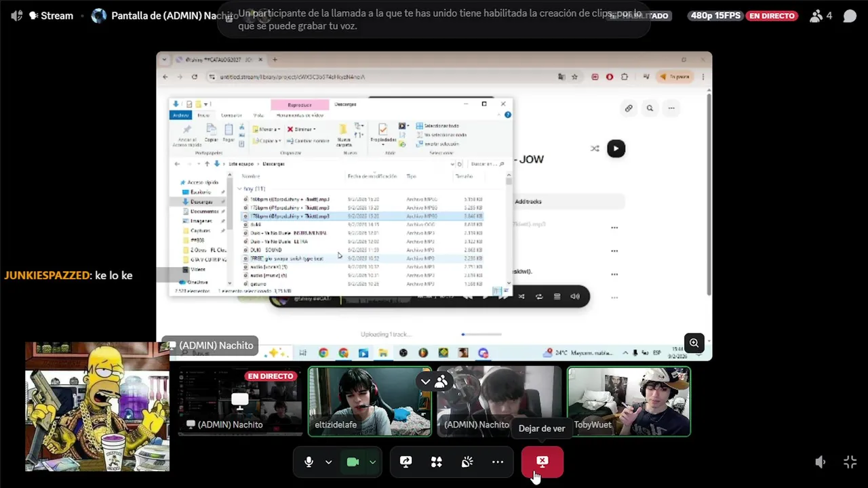Select the TobyWuet video tile
Image resolution: width=868 pixels, height=488 pixels.
click(x=629, y=401)
